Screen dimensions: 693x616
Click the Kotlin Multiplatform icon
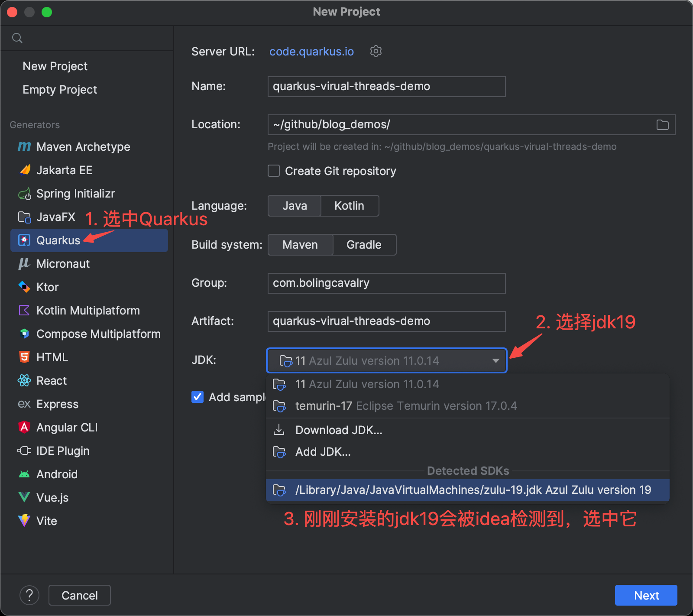(24, 310)
